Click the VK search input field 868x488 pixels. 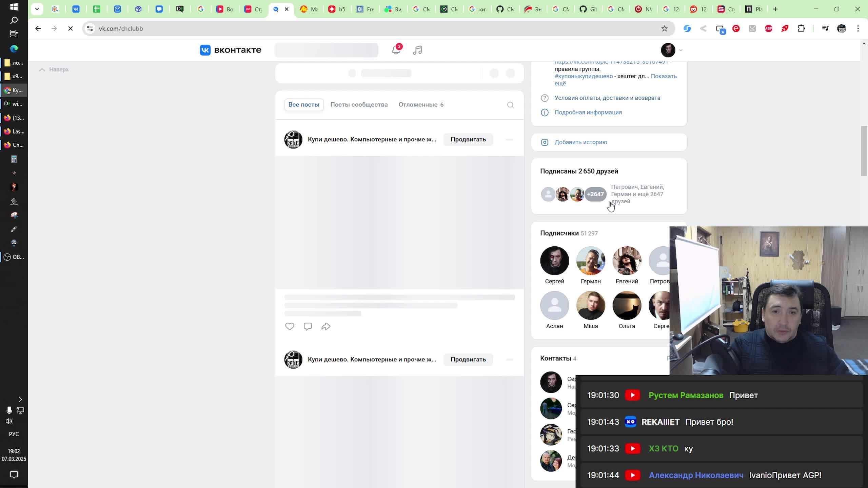[326, 50]
